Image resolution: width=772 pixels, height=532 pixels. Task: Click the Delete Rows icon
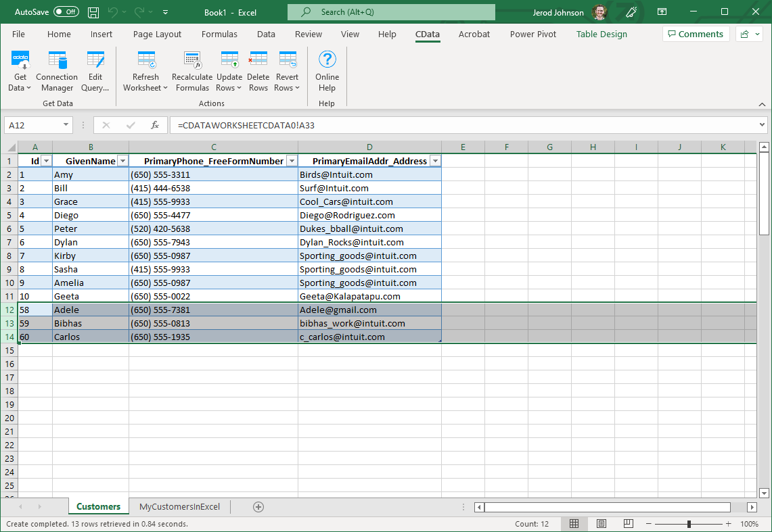point(258,61)
